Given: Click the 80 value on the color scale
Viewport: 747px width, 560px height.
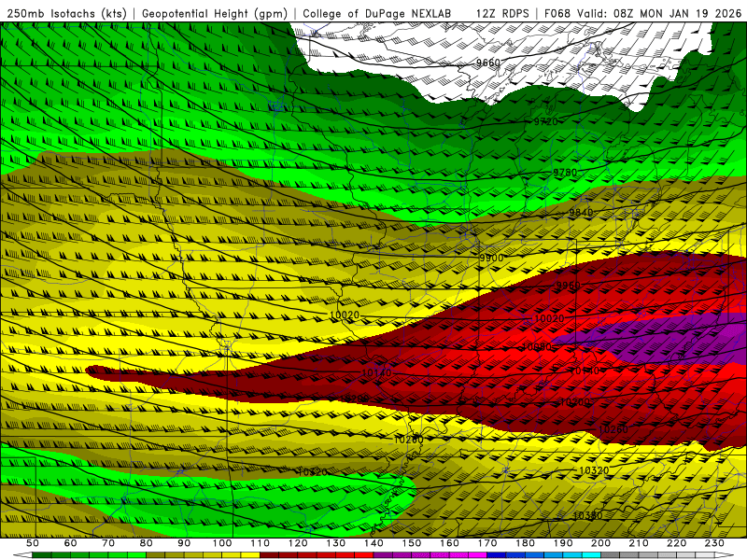Looking at the screenshot, I should click(147, 543).
